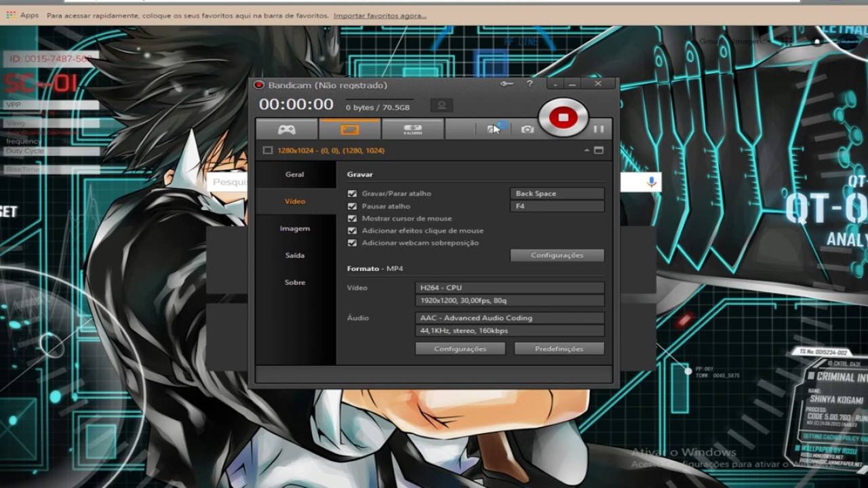Open the Sobre tab
Screen dimensions: 868x488
[x=295, y=283]
